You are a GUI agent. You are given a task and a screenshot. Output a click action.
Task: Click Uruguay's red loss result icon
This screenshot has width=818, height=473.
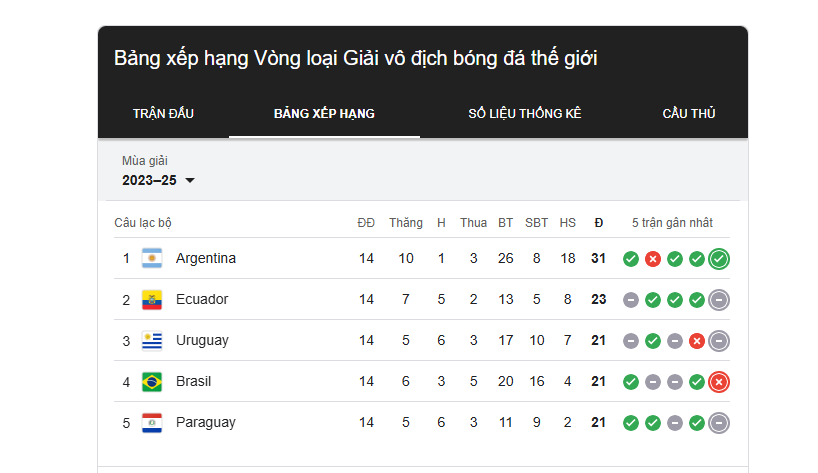click(696, 341)
